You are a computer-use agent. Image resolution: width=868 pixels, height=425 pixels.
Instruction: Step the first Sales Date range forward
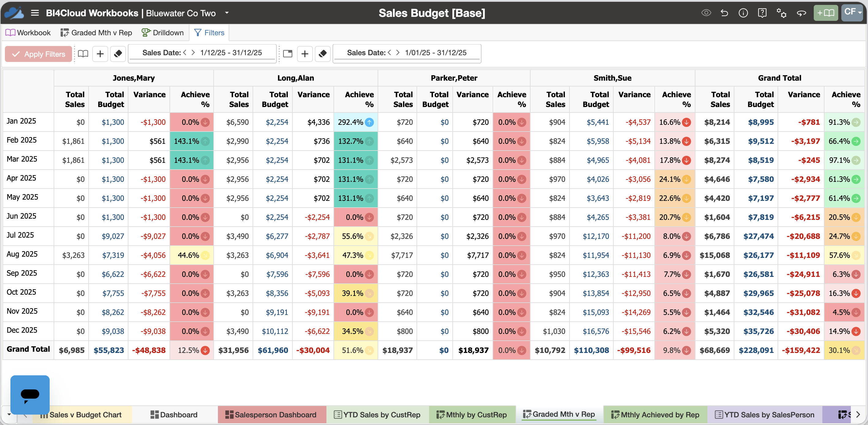193,52
